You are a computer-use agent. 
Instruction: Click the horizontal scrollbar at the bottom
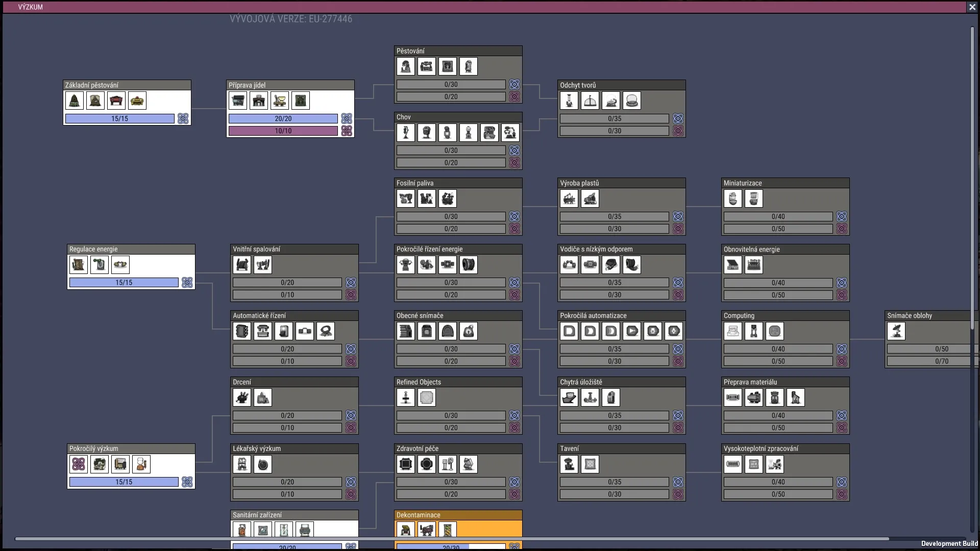click(452, 539)
